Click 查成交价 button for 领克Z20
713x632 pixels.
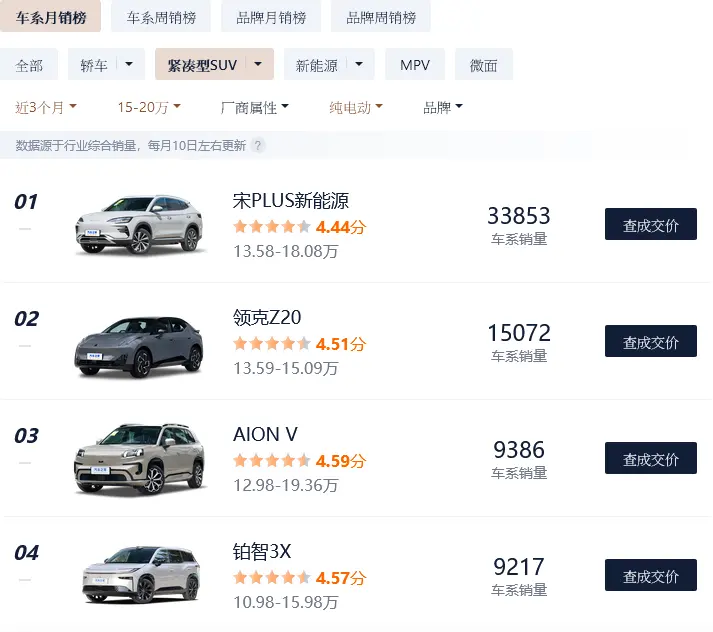[651, 341]
